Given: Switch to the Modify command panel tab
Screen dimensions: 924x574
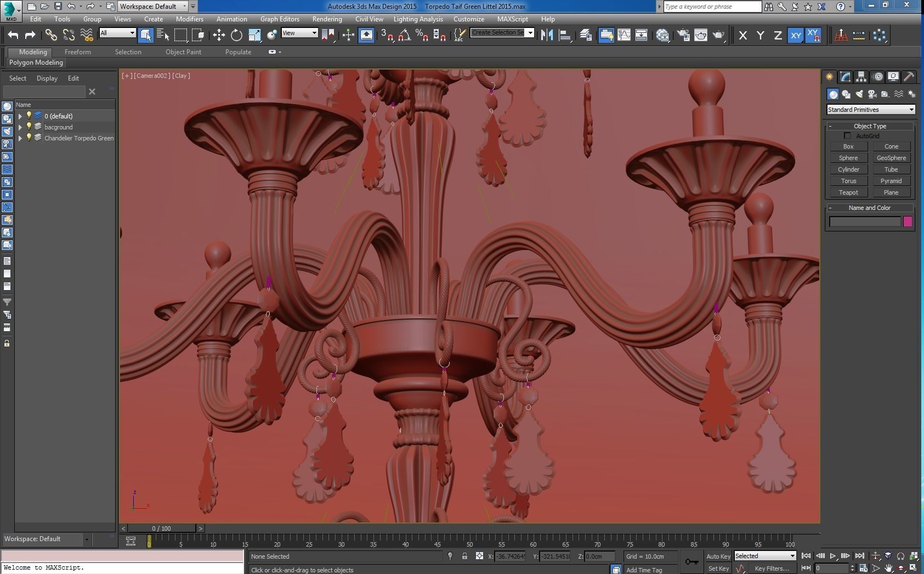Looking at the screenshot, I should pos(845,77).
